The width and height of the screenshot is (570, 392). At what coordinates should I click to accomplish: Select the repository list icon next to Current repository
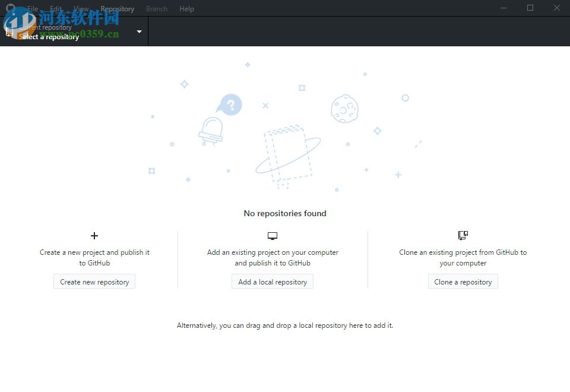coord(9,31)
